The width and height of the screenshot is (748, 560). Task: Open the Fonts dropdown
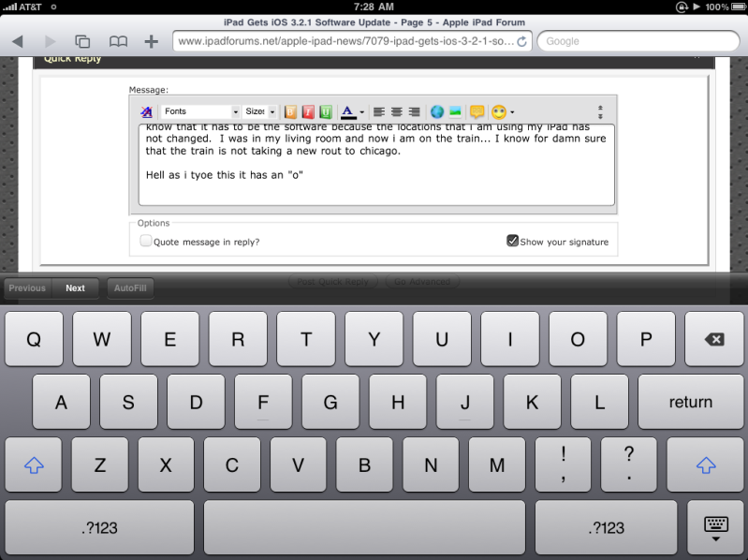200,111
